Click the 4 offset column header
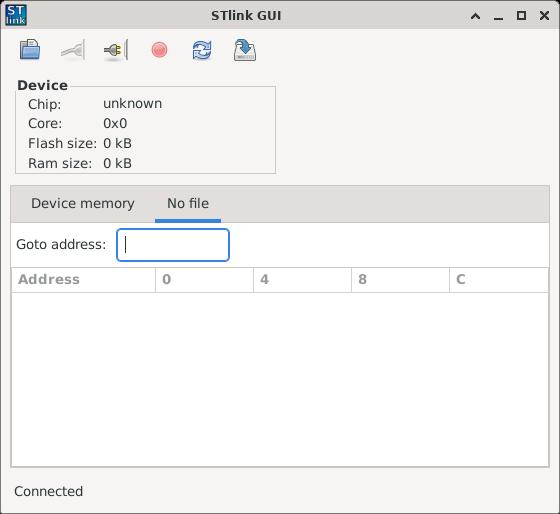The width and height of the screenshot is (560, 514). pyautogui.click(x=302, y=280)
